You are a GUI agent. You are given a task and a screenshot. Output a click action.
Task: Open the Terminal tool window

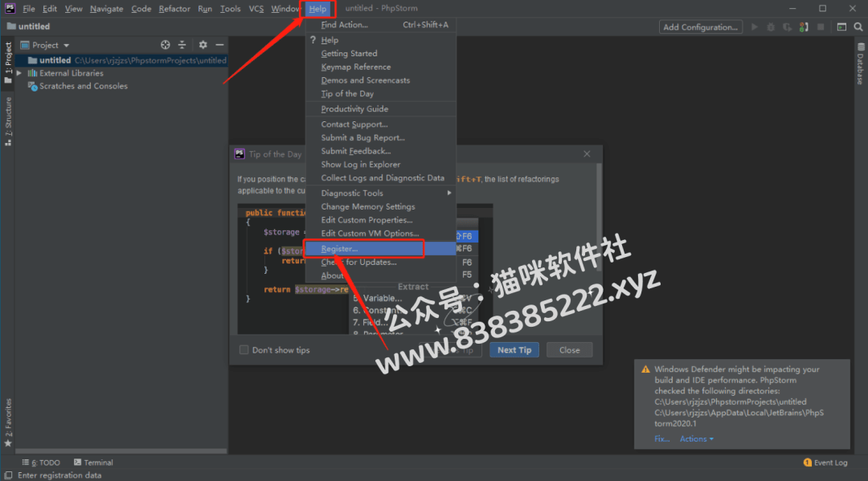click(93, 463)
